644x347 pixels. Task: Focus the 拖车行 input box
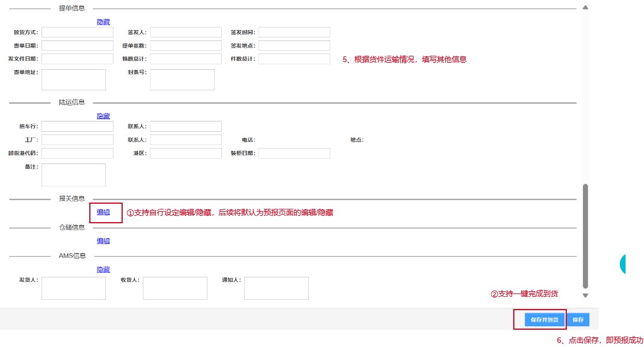[77, 126]
